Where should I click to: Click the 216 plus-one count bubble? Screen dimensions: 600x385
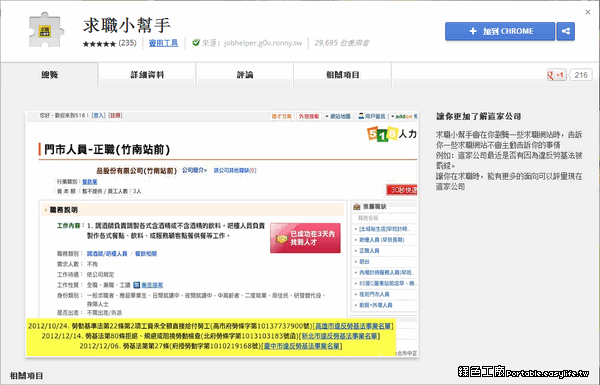click(581, 75)
